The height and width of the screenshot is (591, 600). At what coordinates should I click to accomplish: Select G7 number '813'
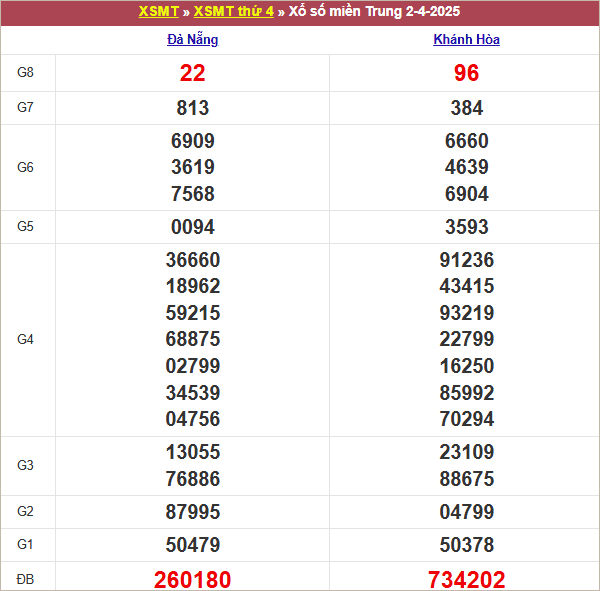(192, 108)
